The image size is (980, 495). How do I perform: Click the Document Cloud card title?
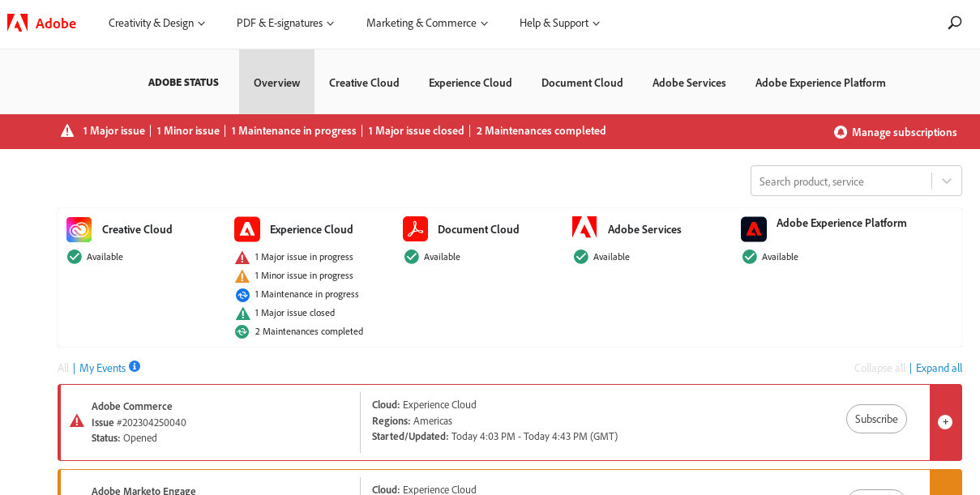pyautogui.click(x=478, y=229)
